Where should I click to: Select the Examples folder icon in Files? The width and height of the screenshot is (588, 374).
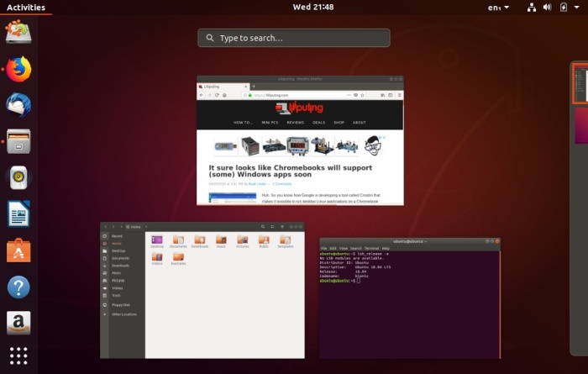click(x=178, y=259)
